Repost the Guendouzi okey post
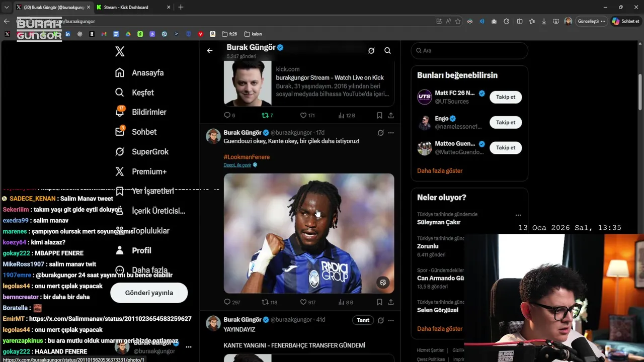The width and height of the screenshot is (644, 362). 269,302
